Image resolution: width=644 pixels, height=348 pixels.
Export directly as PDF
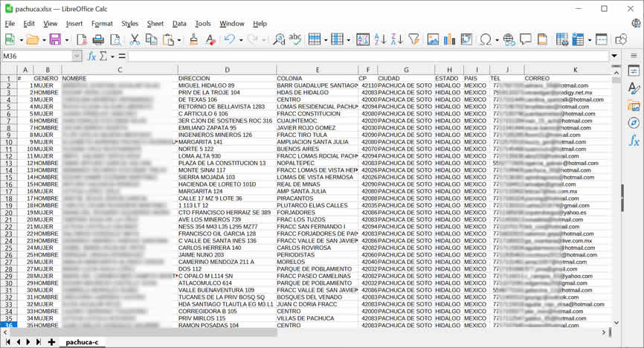pos(81,39)
